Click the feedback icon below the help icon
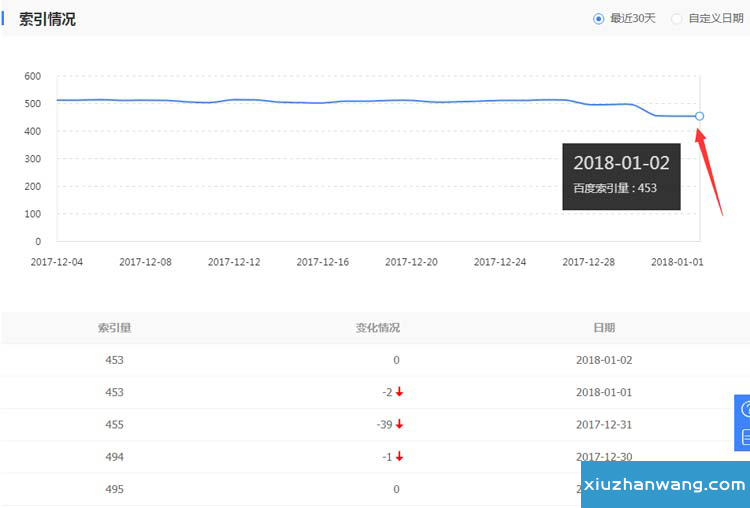Image resolution: width=750 pixels, height=508 pixels. (744, 438)
